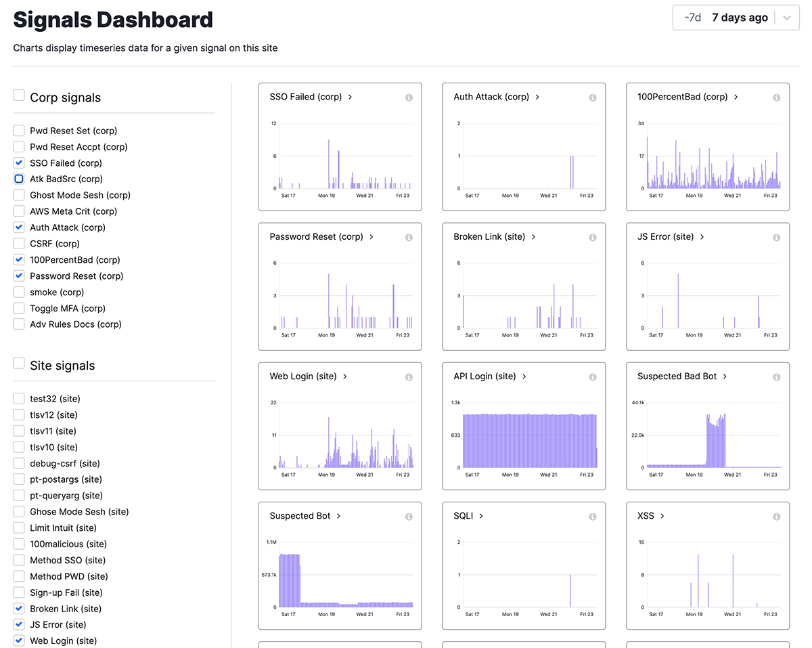
Task: Check debug-csrf (site) signal
Action: pyautogui.click(x=19, y=463)
